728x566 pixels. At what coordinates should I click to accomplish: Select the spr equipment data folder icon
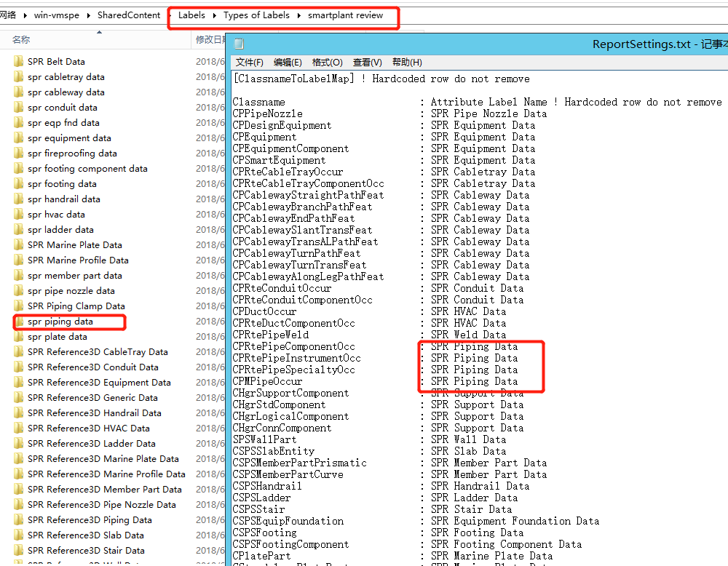19,138
